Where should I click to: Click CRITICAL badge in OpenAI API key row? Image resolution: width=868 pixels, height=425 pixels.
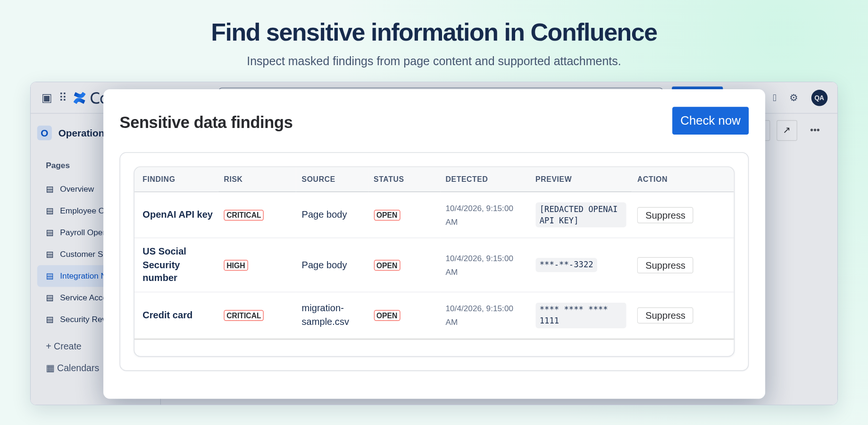pyautogui.click(x=243, y=215)
